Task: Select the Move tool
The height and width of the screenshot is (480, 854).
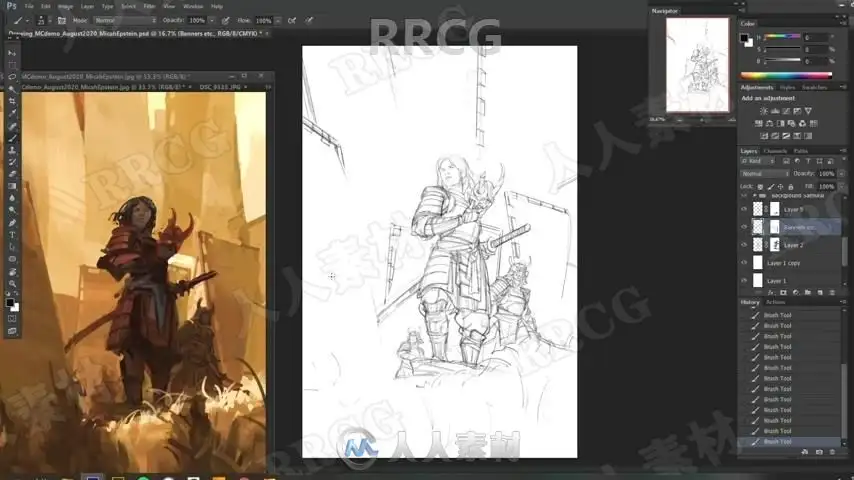Action: (x=12, y=53)
